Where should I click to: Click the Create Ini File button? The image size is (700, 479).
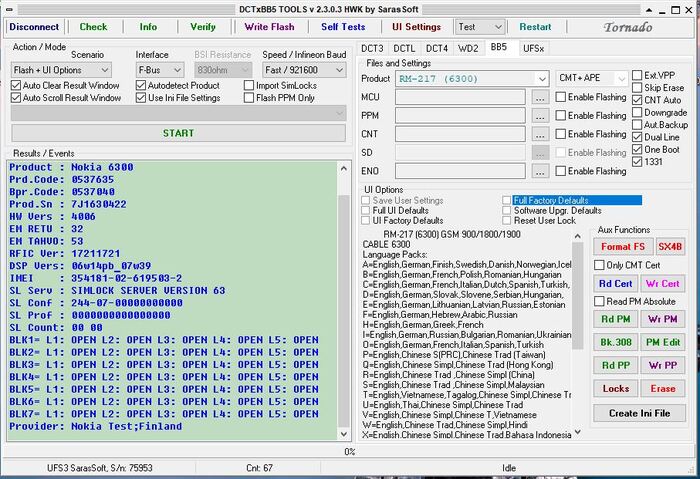(x=639, y=413)
